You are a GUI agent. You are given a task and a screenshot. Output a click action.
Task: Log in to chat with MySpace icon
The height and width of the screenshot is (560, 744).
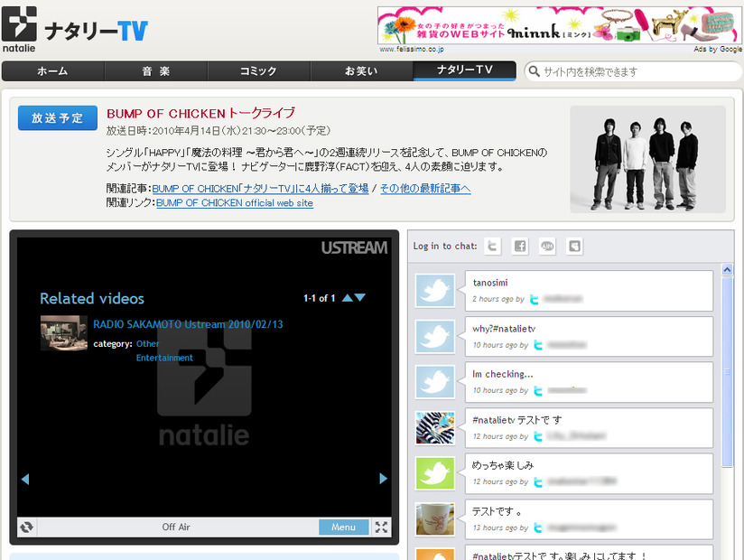[574, 247]
